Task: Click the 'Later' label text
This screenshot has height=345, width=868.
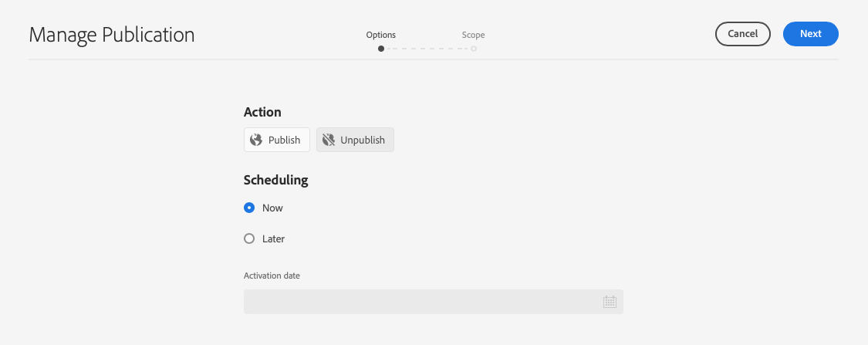Action: click(x=273, y=238)
